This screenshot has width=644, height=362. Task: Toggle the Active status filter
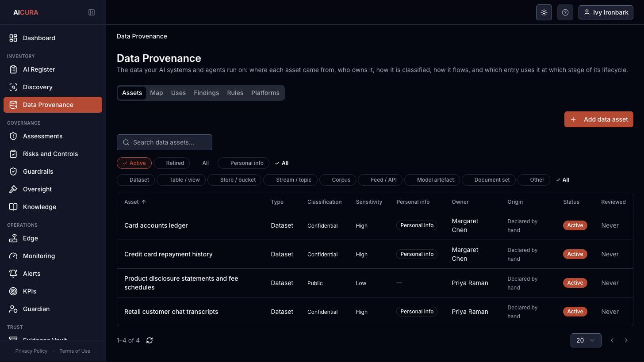click(x=134, y=163)
